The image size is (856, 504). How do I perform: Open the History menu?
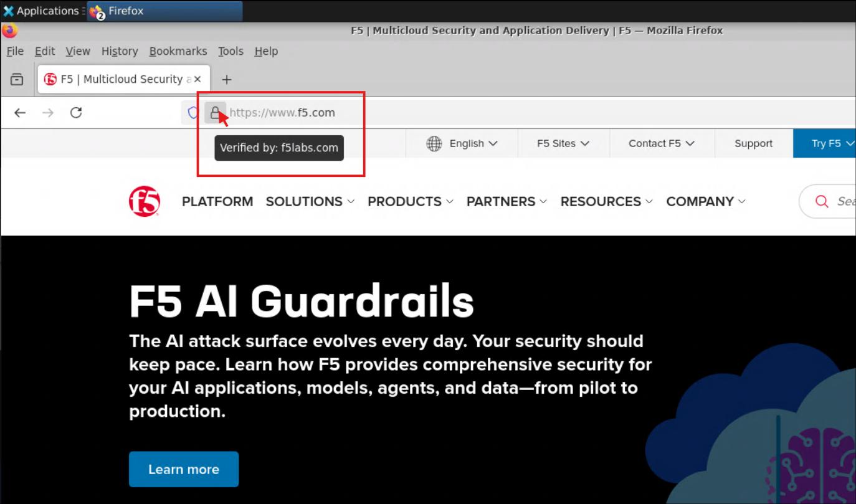[x=120, y=51]
